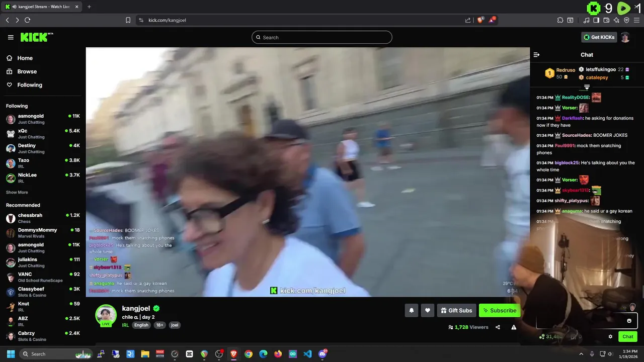
Task: Open Brave Wallet icon
Action: (606, 20)
